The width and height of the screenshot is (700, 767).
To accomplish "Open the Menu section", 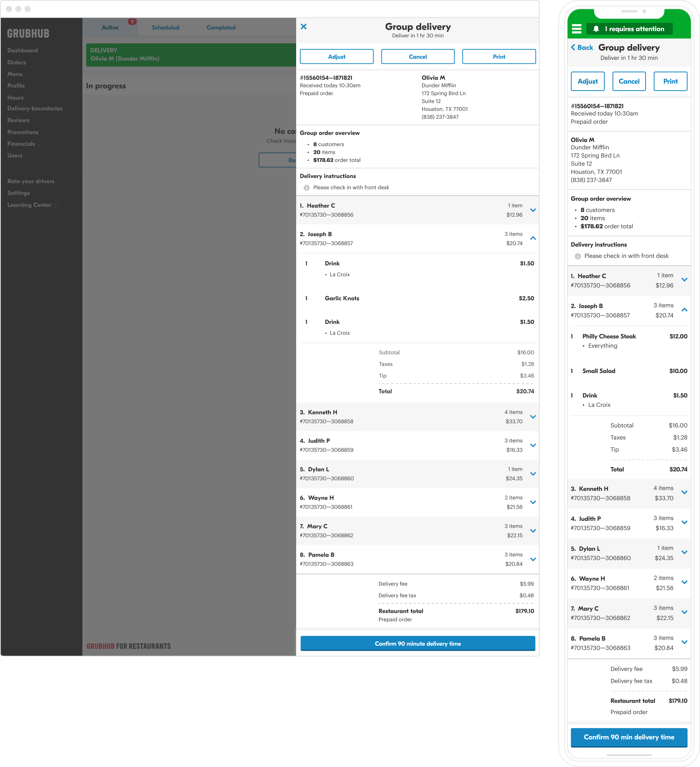I will point(15,74).
